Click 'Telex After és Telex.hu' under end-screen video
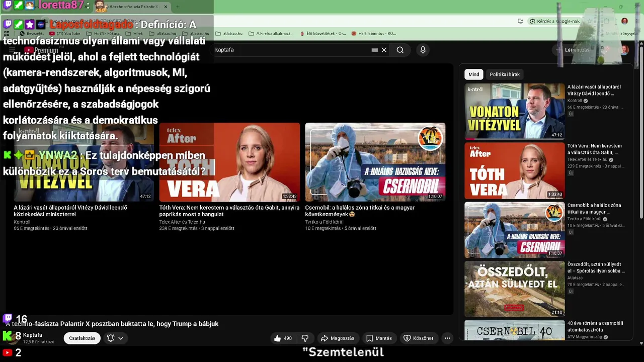 click(x=182, y=222)
